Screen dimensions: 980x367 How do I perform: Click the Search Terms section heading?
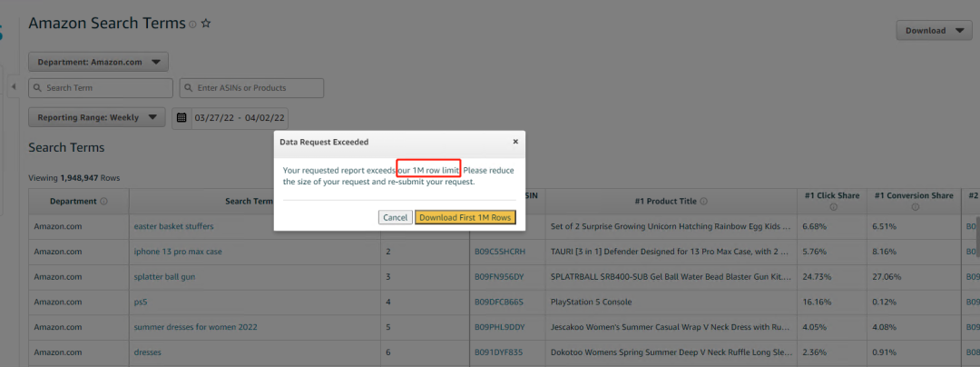coord(66,148)
